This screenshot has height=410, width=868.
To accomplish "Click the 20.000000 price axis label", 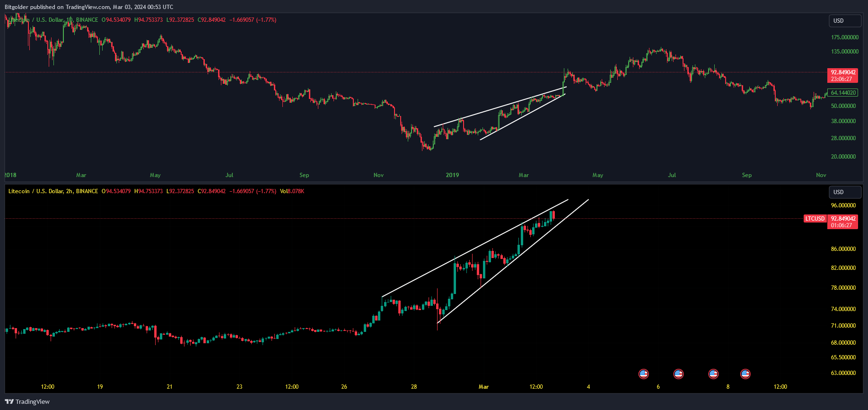I will pos(843,157).
